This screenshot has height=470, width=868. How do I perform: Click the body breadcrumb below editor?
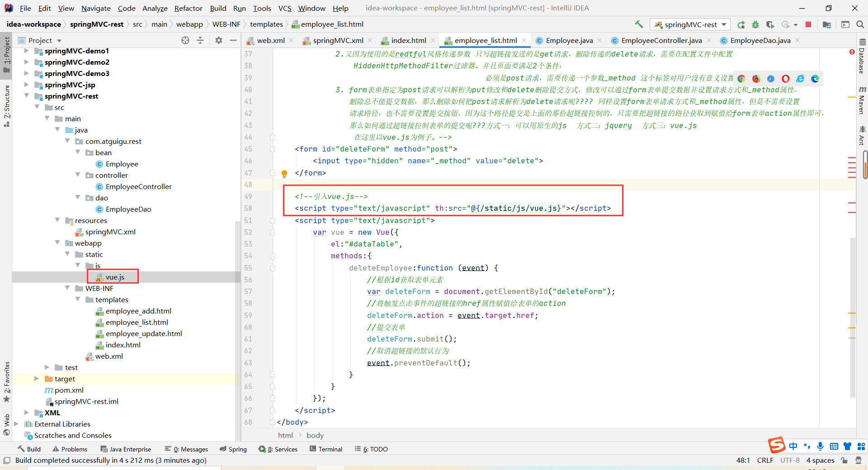click(x=315, y=435)
